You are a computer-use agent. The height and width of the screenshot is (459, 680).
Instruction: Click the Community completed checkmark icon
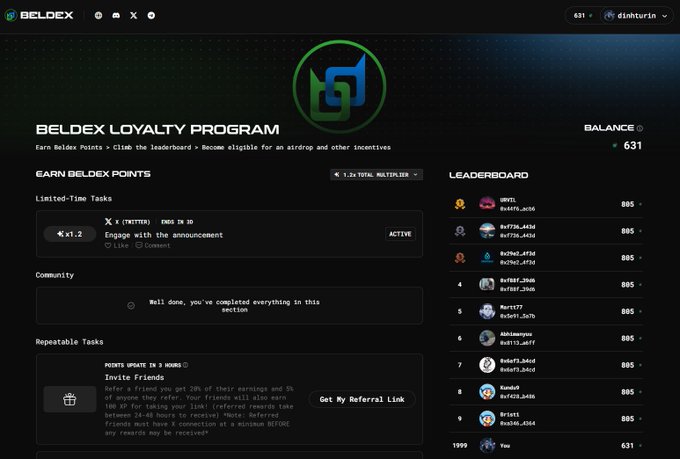point(131,305)
